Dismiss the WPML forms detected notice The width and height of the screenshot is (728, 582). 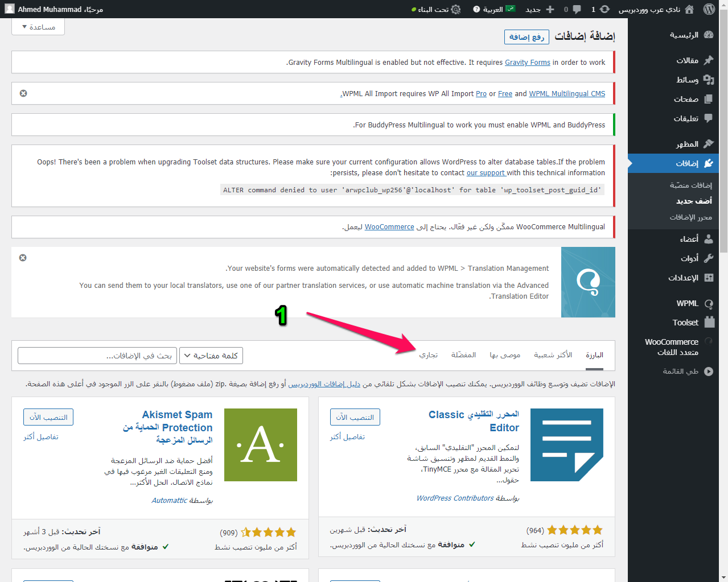[23, 258]
